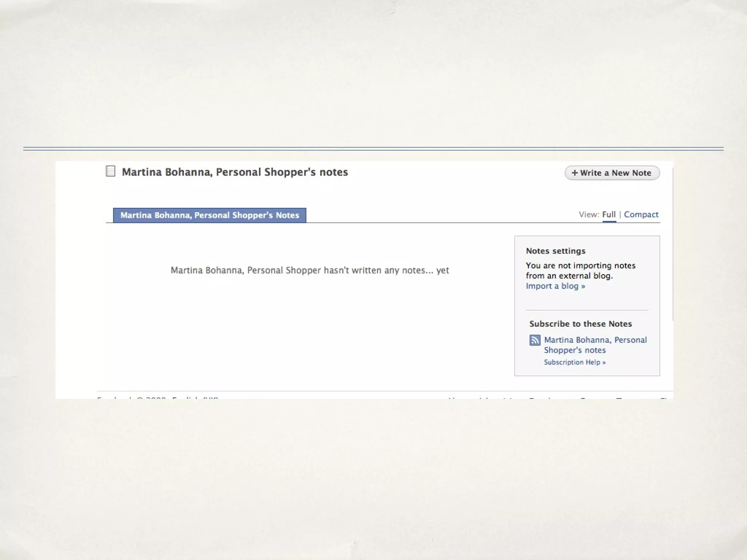Click the hasn't written any notes message
747x560 pixels.
(x=310, y=271)
